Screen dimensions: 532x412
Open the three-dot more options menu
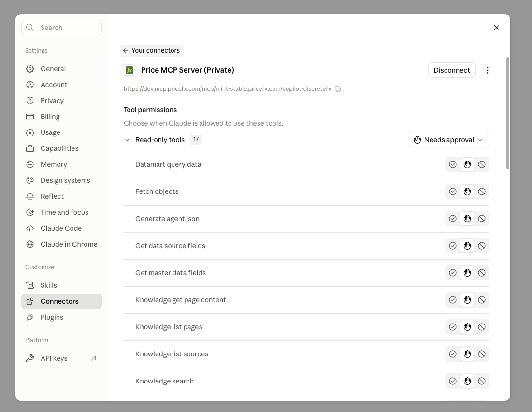[487, 70]
